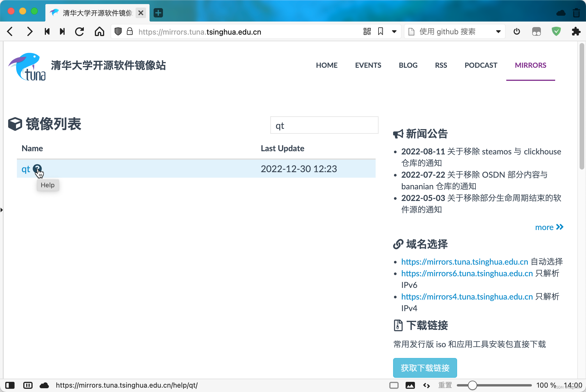The image size is (586, 392).
Task: Click the Help tooltip icon next to qt
Action: click(x=37, y=169)
